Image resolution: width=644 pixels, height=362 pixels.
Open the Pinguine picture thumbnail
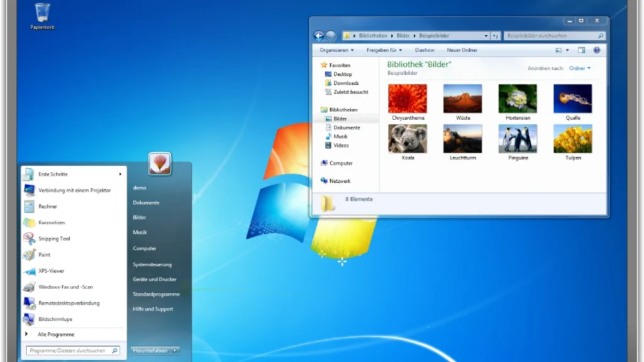pos(517,138)
